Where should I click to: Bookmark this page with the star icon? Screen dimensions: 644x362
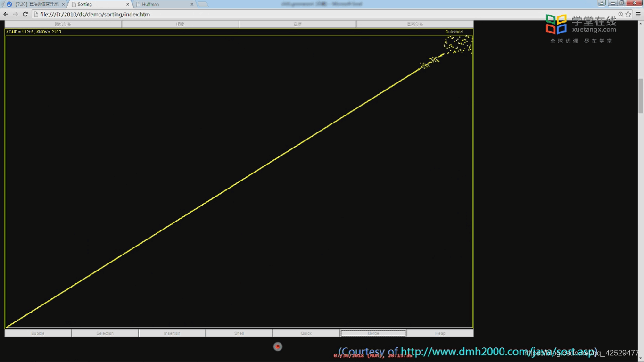(628, 15)
